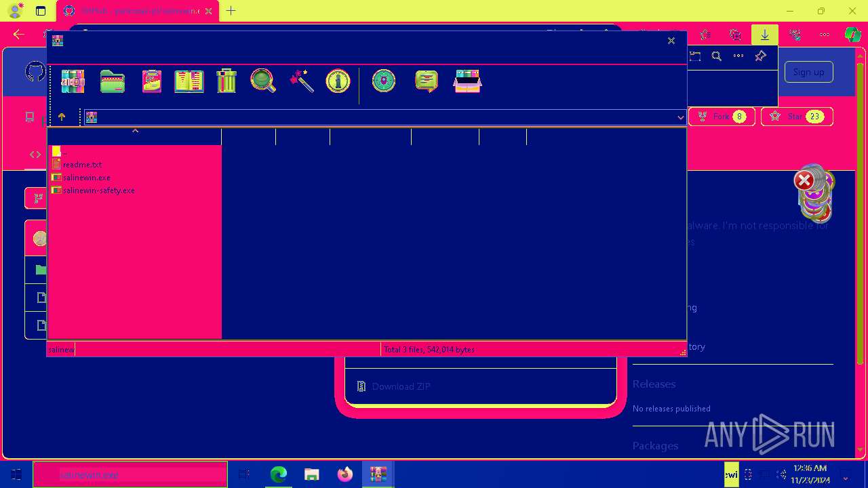868x488 pixels.
Task: Click the browser profile avatar icon
Action: (15, 11)
